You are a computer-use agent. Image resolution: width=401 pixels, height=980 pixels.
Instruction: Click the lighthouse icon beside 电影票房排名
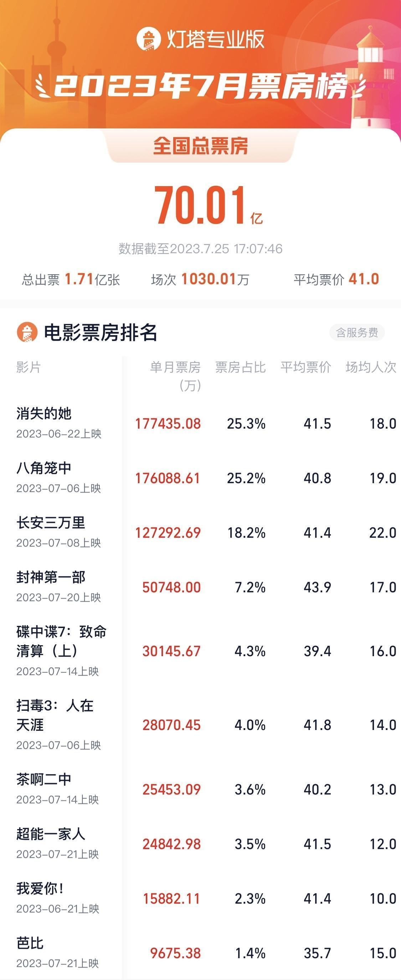pyautogui.click(x=27, y=332)
